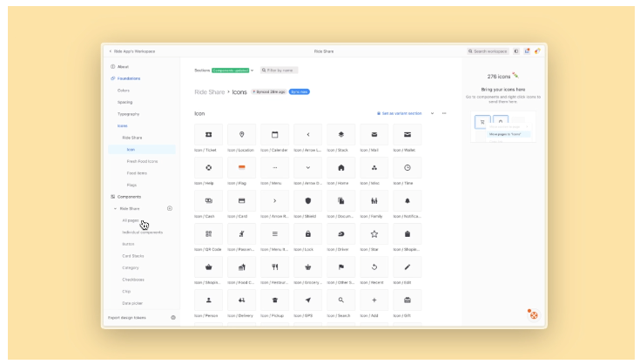Viewport: 640px width, 364px height.
Task: Select the Shield icon tile
Action: [x=307, y=201]
